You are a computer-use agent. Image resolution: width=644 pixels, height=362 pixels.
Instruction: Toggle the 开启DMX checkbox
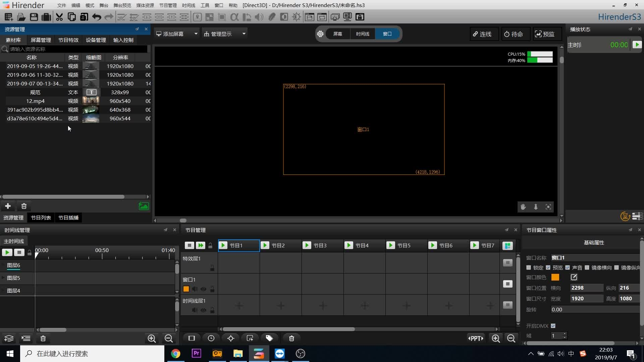(553, 326)
